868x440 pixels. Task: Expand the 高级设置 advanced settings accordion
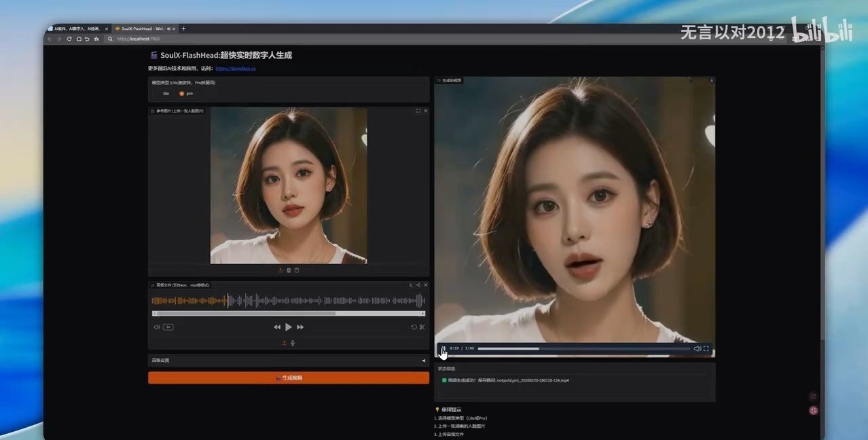click(x=289, y=360)
